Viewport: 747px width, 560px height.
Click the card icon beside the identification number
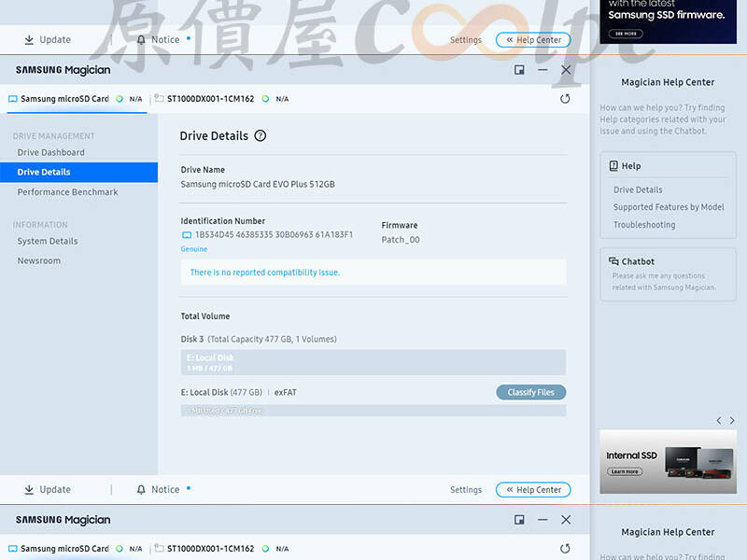point(187,235)
